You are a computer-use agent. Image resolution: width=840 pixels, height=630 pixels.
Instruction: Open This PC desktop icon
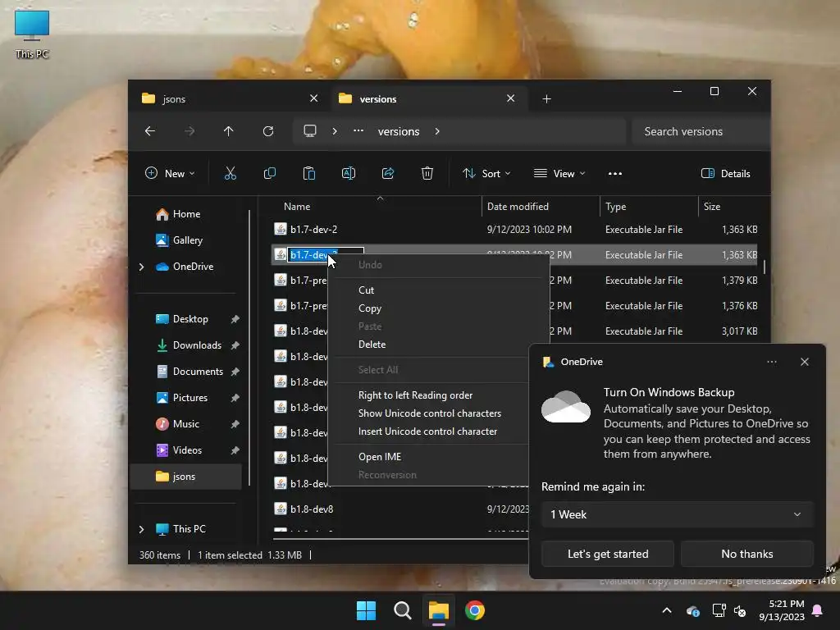(x=32, y=34)
